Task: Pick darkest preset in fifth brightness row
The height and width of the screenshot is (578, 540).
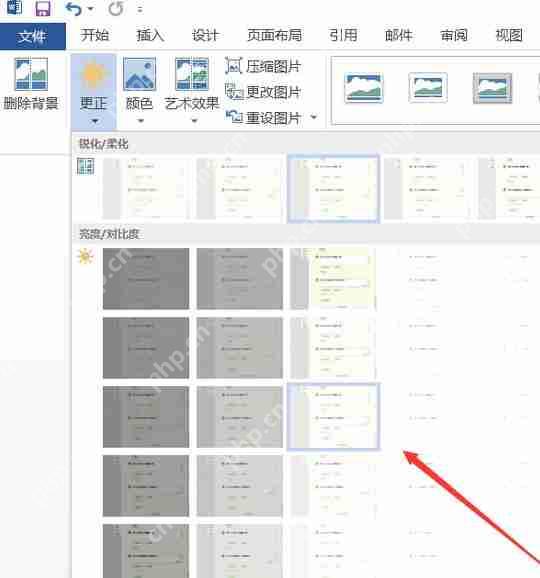Action: pos(146,551)
